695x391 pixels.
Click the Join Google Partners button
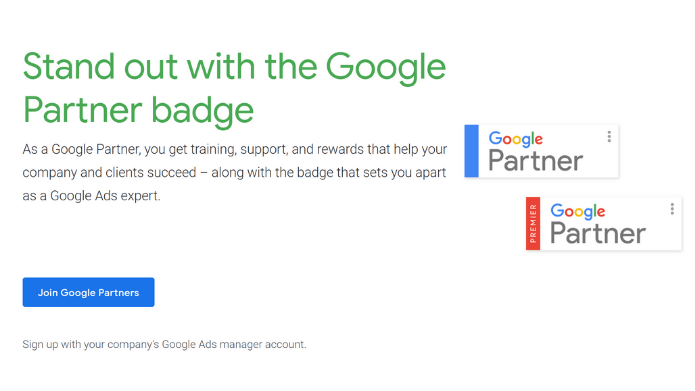(89, 292)
